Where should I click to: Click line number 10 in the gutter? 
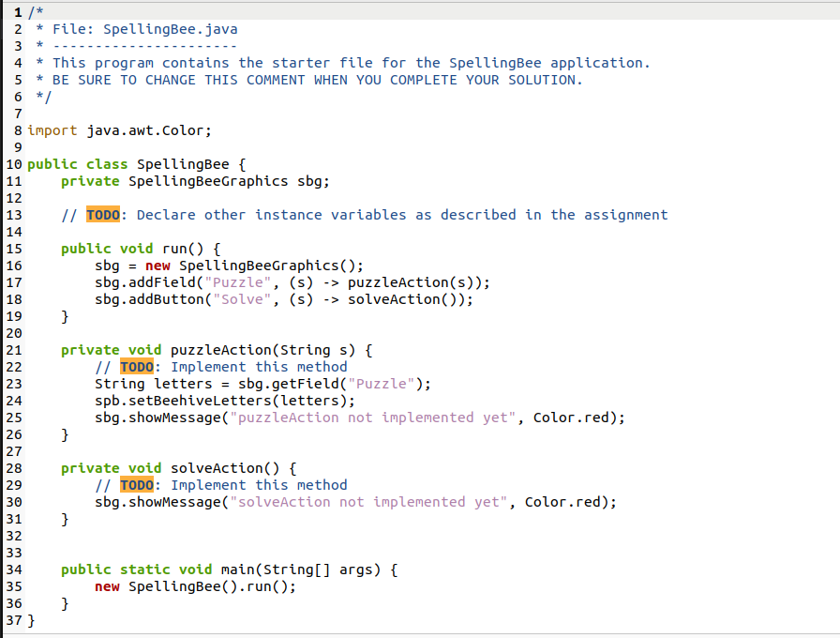click(x=13, y=163)
